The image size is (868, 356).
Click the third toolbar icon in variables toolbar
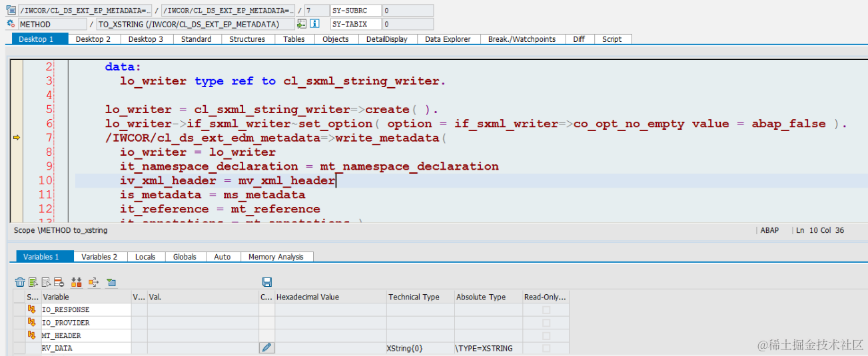[x=46, y=282]
